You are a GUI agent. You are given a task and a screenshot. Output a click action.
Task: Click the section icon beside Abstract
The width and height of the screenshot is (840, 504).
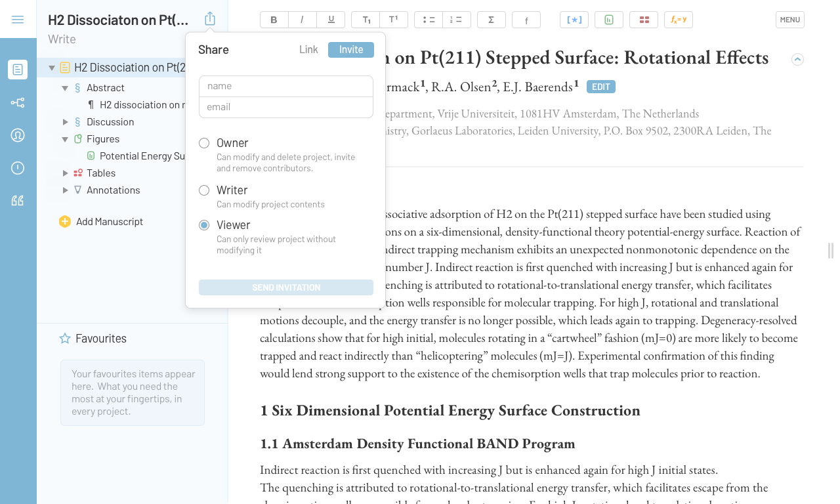point(78,88)
